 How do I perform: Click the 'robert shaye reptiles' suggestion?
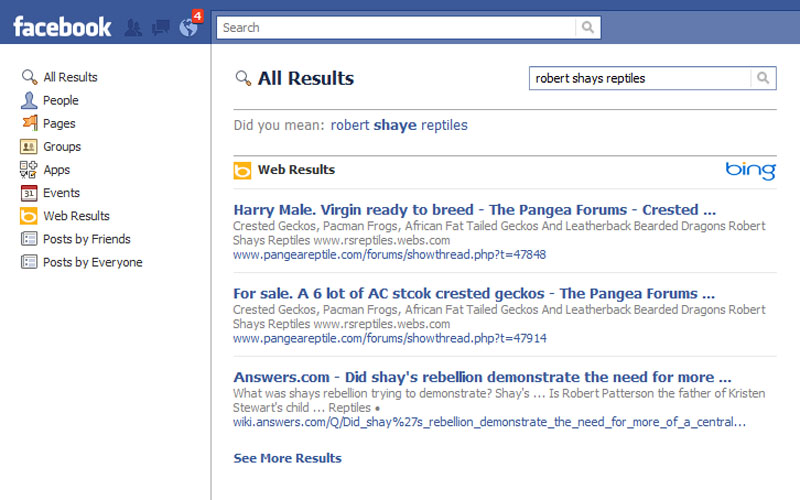pos(399,125)
